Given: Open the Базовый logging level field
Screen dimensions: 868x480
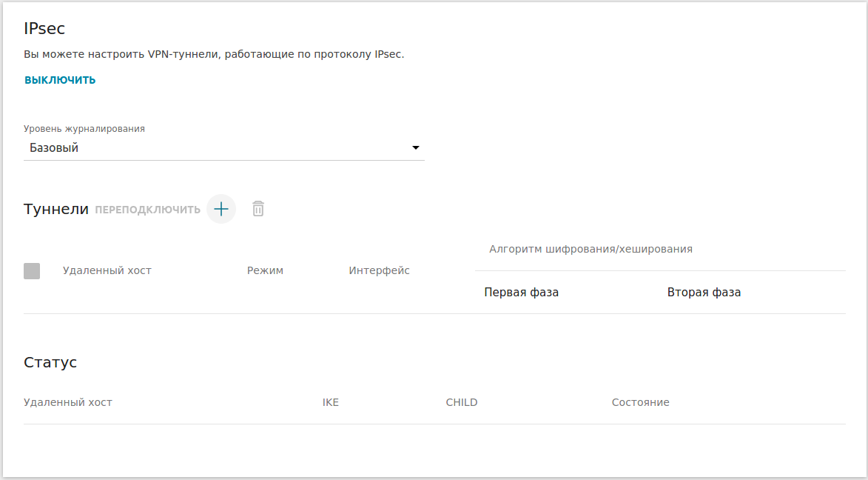Looking at the screenshot, I should tap(215, 148).
